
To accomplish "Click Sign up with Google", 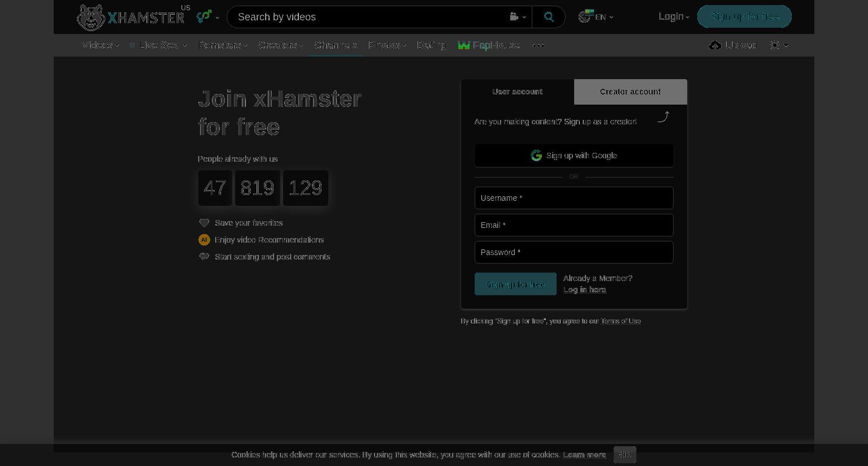I will (x=574, y=156).
